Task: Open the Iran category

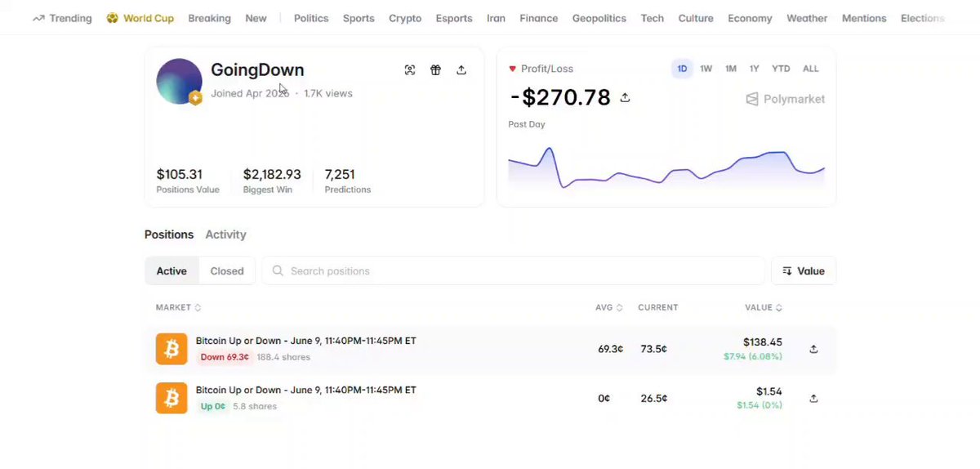Action: point(496,18)
